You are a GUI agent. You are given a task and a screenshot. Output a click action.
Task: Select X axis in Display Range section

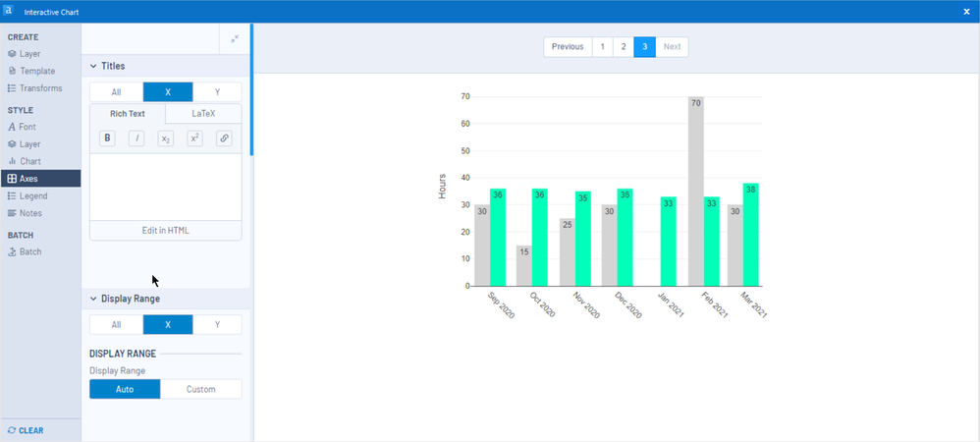point(168,324)
